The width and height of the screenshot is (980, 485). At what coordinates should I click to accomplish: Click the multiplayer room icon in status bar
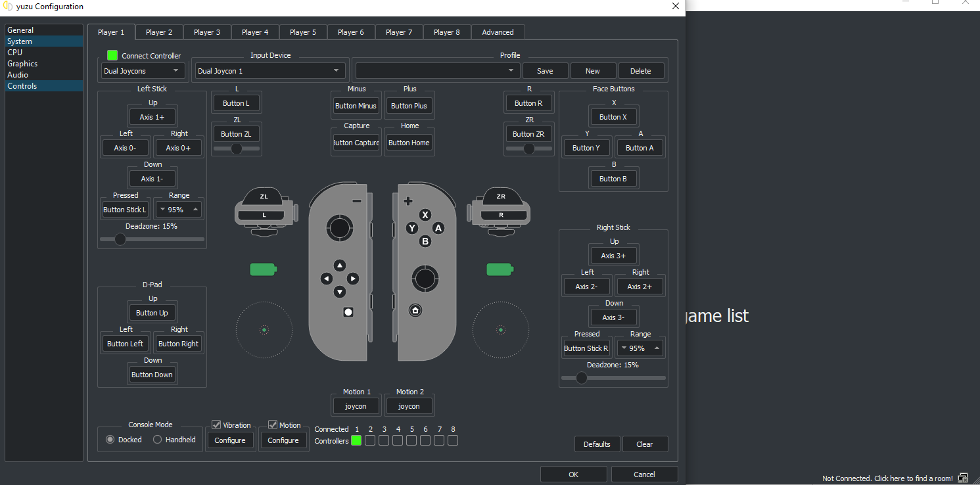[963, 478]
